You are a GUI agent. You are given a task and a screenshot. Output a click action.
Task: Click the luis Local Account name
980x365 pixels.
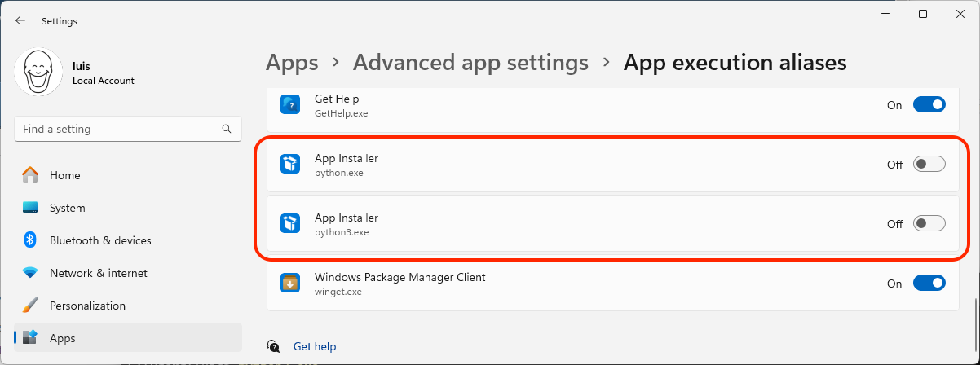104,74
